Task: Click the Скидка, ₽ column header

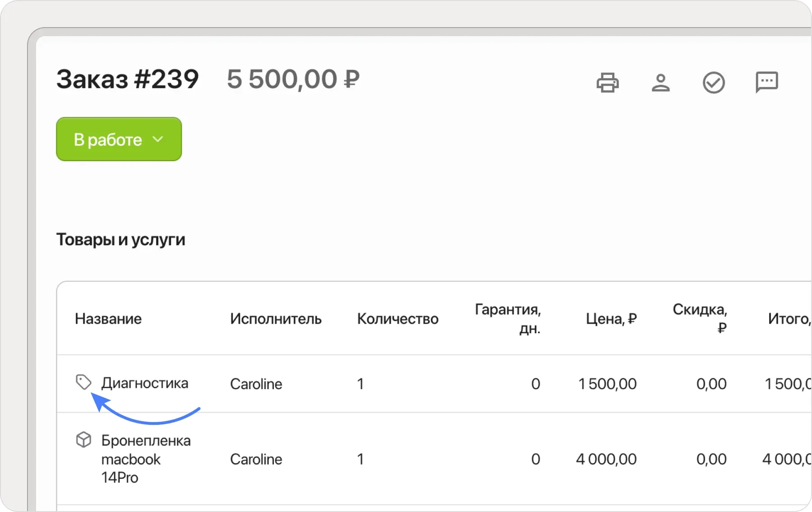Action: click(700, 318)
